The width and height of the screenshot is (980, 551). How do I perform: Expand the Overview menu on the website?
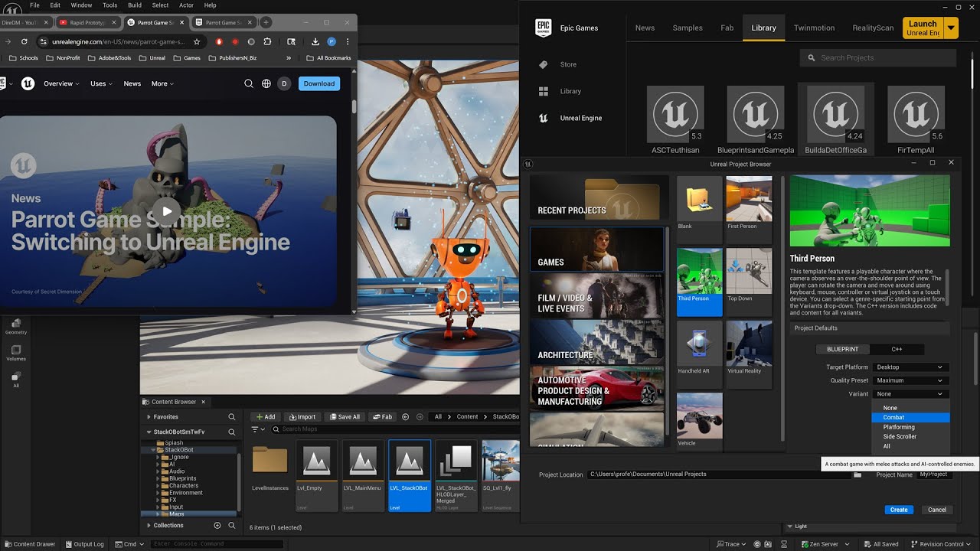coord(61,83)
